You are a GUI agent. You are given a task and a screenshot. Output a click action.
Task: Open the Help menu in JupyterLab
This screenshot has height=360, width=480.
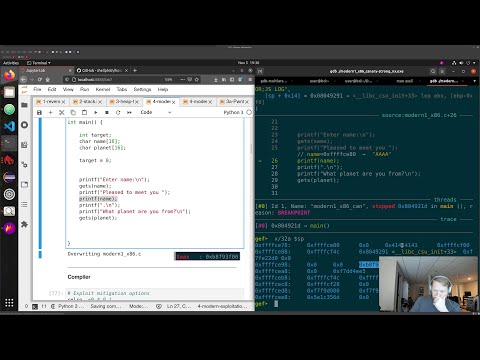point(163,89)
